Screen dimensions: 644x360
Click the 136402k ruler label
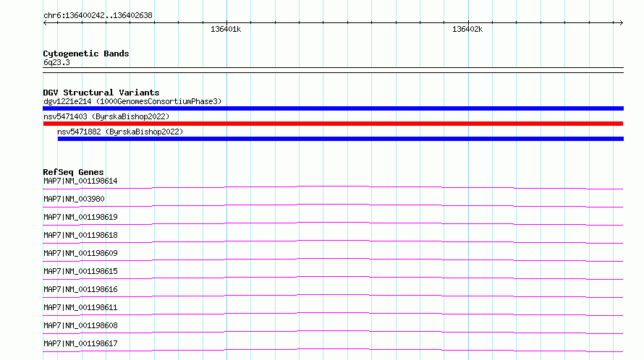[467, 29]
